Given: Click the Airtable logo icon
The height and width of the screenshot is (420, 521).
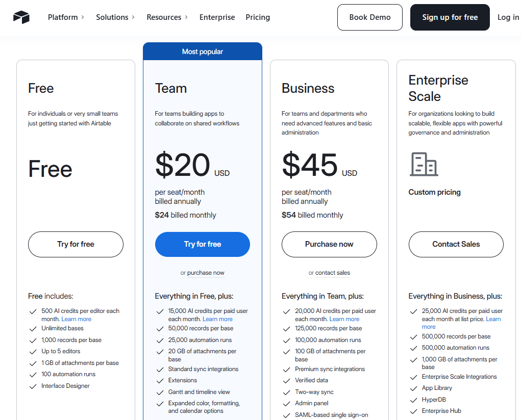Looking at the screenshot, I should (x=21, y=17).
